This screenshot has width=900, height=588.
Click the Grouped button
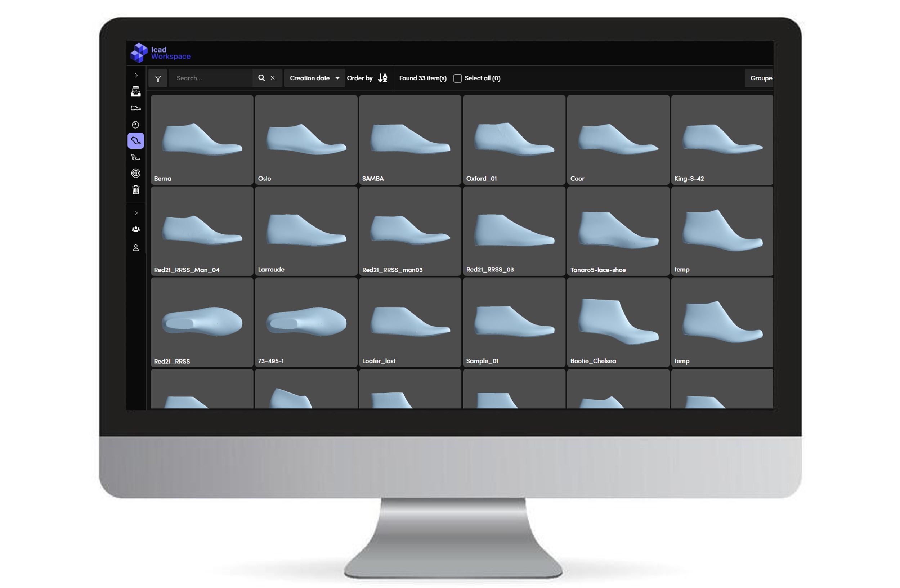762,78
